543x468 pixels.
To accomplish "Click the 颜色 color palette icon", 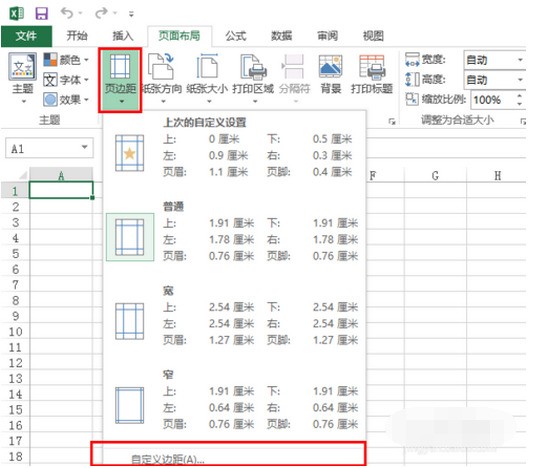I will point(50,60).
